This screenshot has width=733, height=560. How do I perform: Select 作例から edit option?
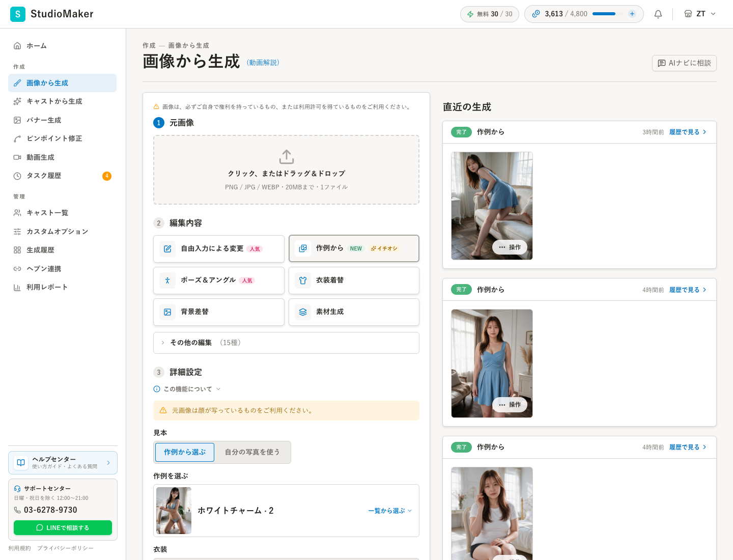[354, 248]
